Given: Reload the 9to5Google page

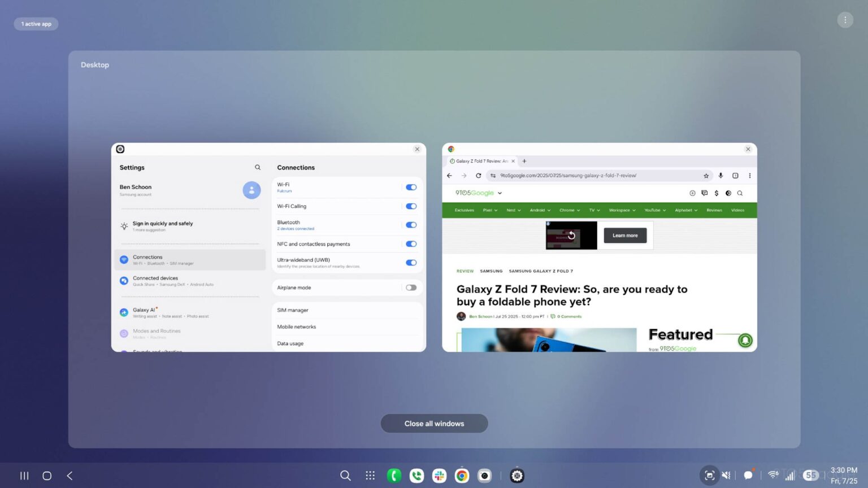Looking at the screenshot, I should click(479, 176).
